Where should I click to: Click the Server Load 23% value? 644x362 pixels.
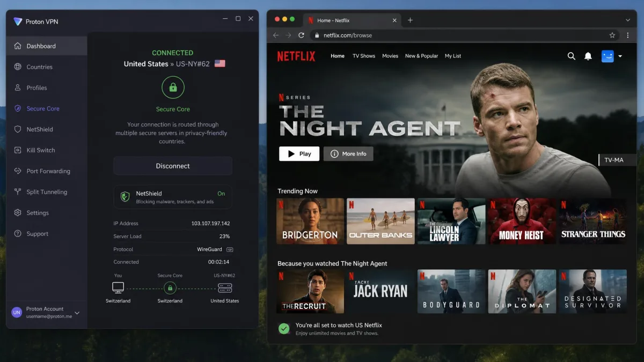224,237
